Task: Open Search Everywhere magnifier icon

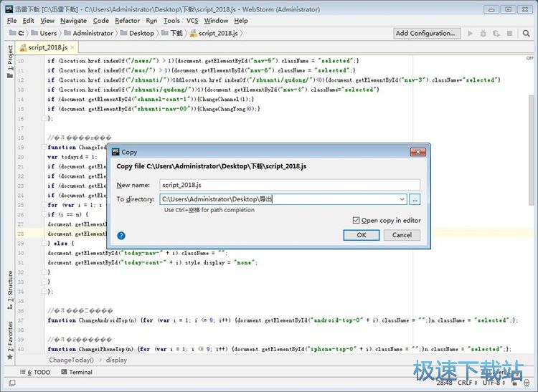Action: pos(526,33)
